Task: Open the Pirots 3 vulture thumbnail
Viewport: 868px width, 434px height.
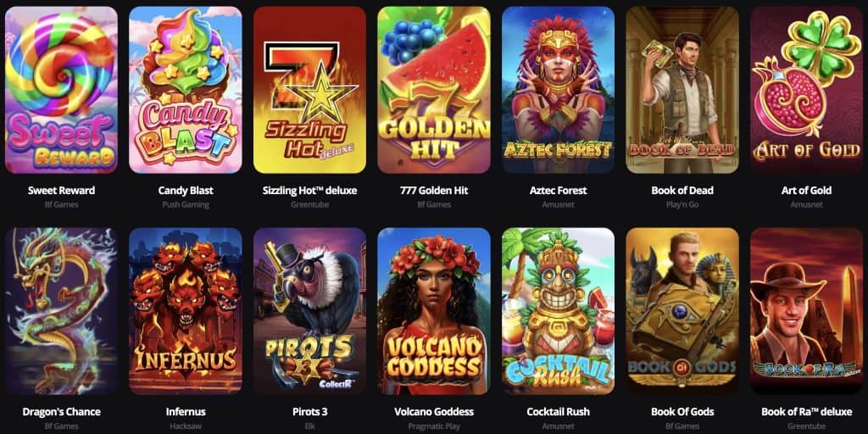Action: [309, 311]
